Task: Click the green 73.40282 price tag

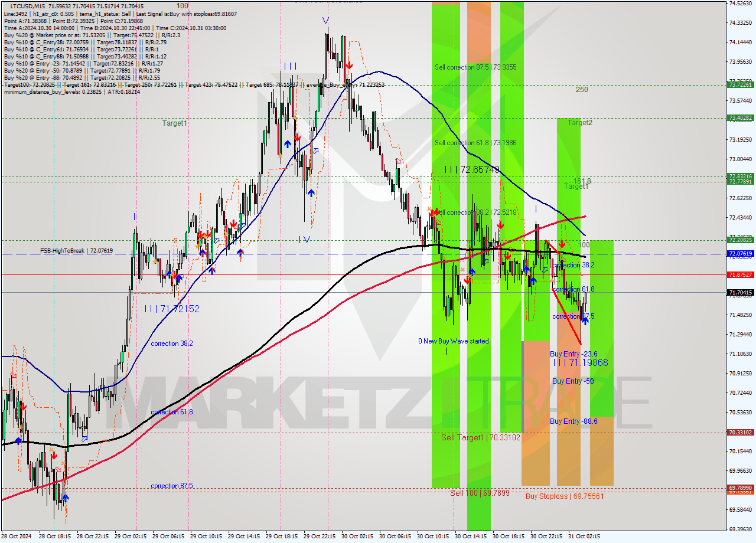Action: click(x=740, y=118)
